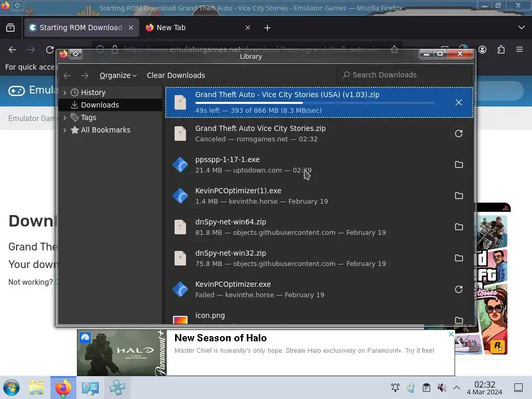Select Downloads in the Library sidebar

pos(100,105)
